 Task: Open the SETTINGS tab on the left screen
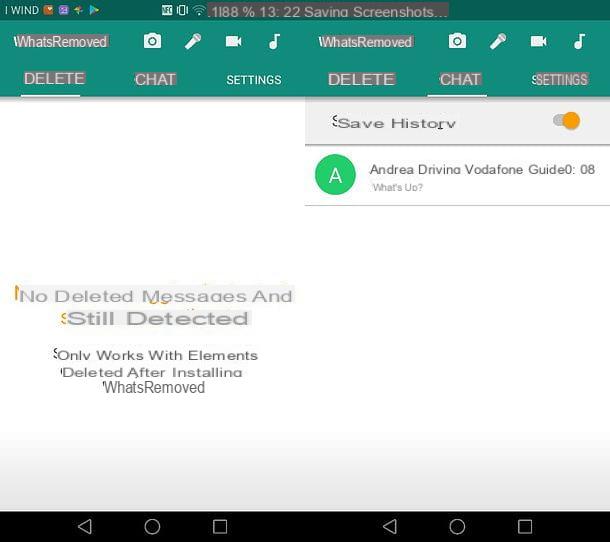[x=254, y=80]
